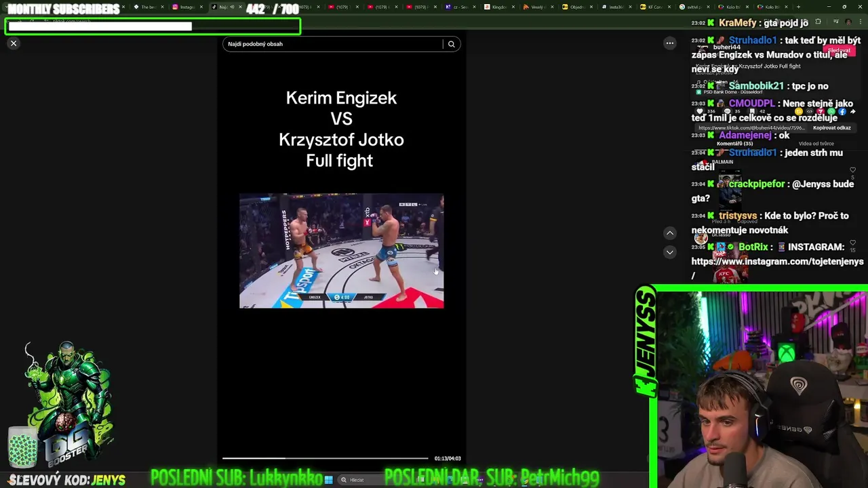The height and width of the screenshot is (488, 868).
Task: Seek in the TikTok video progress bar
Action: click(325, 459)
